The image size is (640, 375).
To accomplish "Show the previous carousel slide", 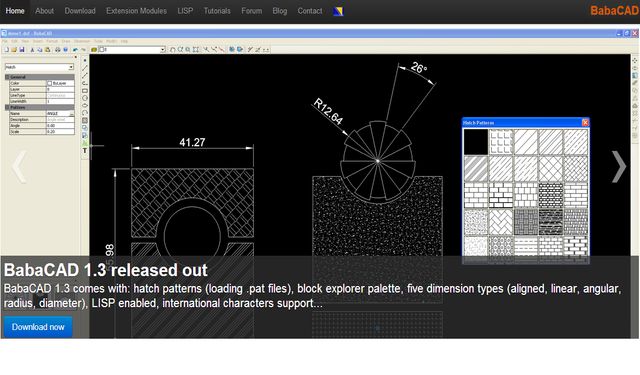I will pyautogui.click(x=20, y=166).
